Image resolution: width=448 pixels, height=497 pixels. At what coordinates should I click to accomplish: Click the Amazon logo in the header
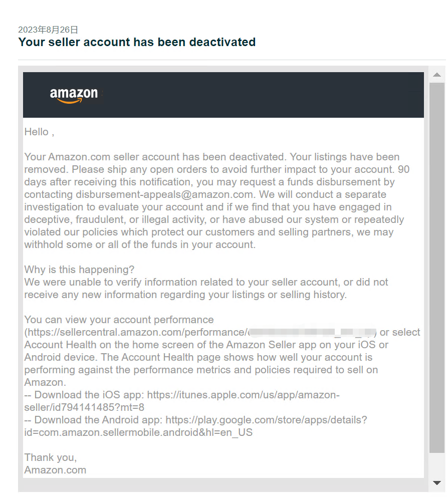point(74,95)
